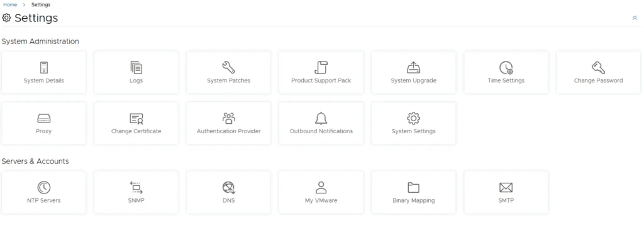
Task: Click the Outbound Notifications label
Action: point(321,131)
